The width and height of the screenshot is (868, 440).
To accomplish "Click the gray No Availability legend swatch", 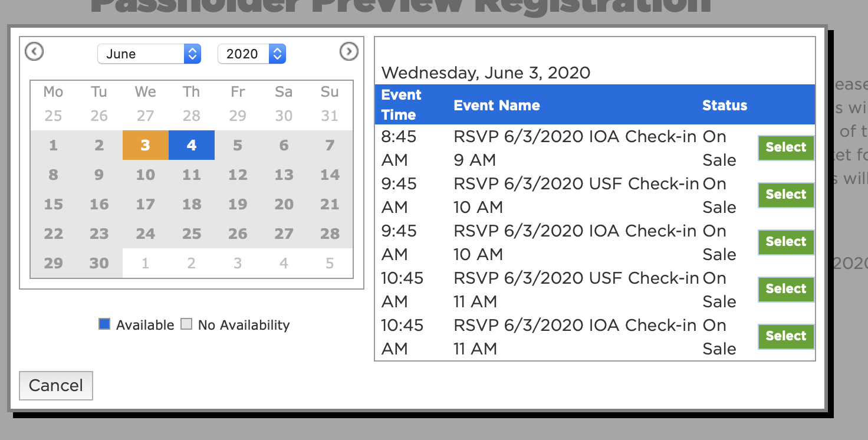I will click(x=186, y=324).
